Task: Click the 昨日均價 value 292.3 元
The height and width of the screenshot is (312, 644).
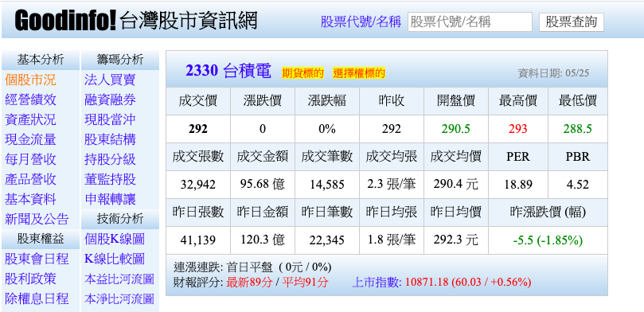Action: pyautogui.click(x=456, y=240)
